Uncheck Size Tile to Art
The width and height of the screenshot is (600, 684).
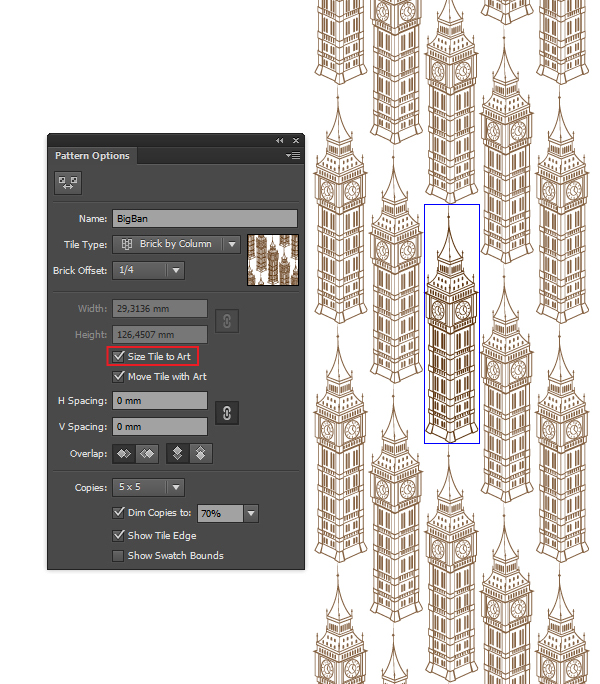coord(118,356)
